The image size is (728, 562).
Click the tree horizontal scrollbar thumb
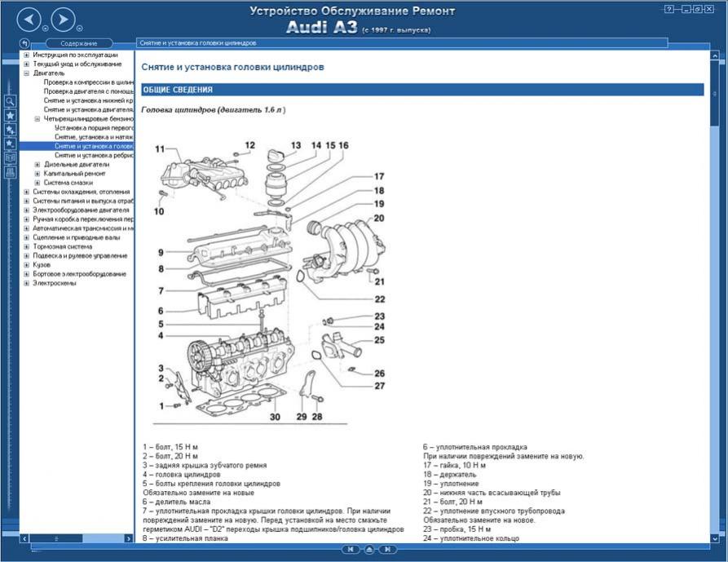click(x=55, y=539)
